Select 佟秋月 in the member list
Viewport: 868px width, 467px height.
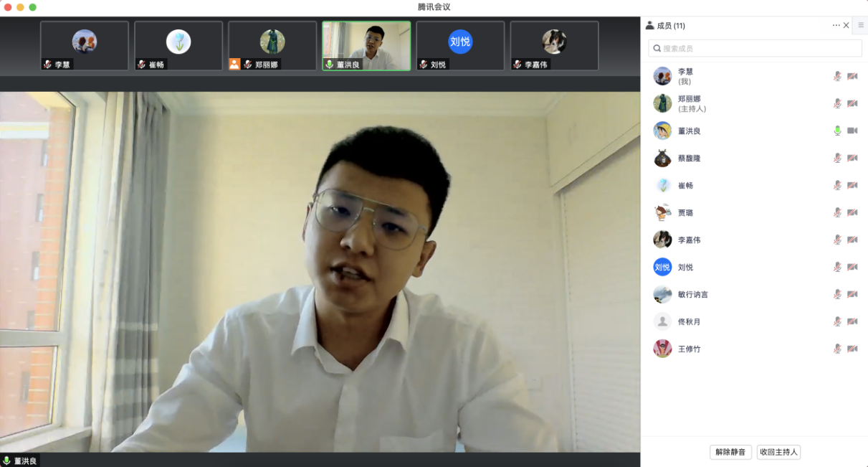tap(689, 321)
